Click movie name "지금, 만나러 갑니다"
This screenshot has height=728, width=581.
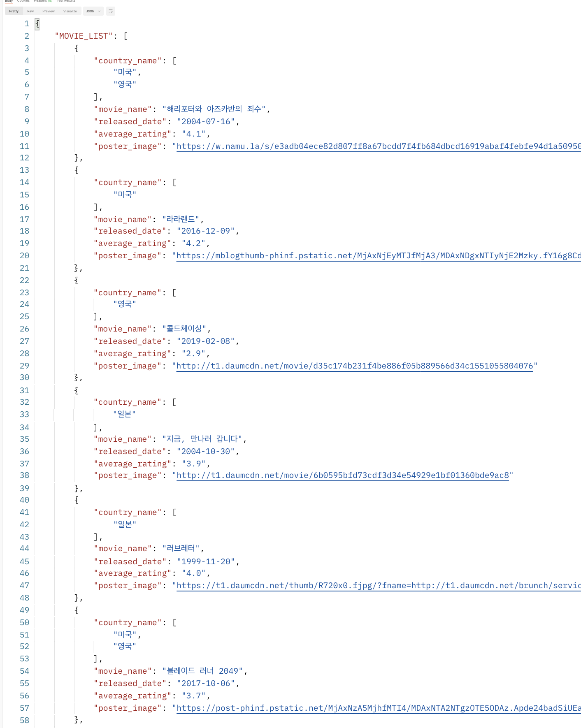coord(202,439)
